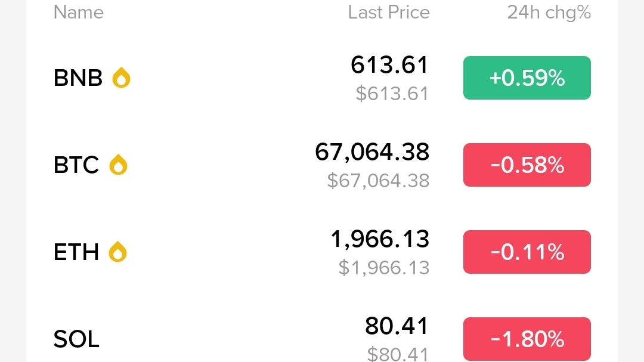
Task: Click ETH's last price 1,966.13
Action: click(x=380, y=239)
